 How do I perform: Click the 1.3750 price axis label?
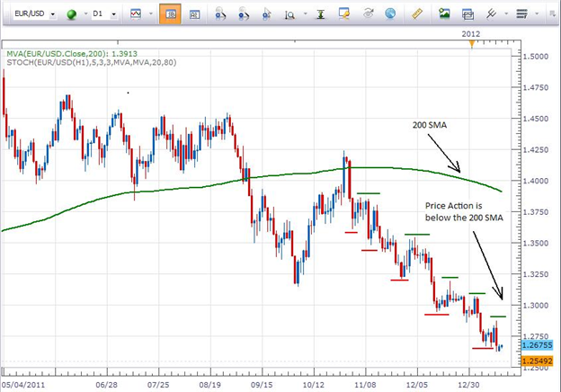click(536, 212)
